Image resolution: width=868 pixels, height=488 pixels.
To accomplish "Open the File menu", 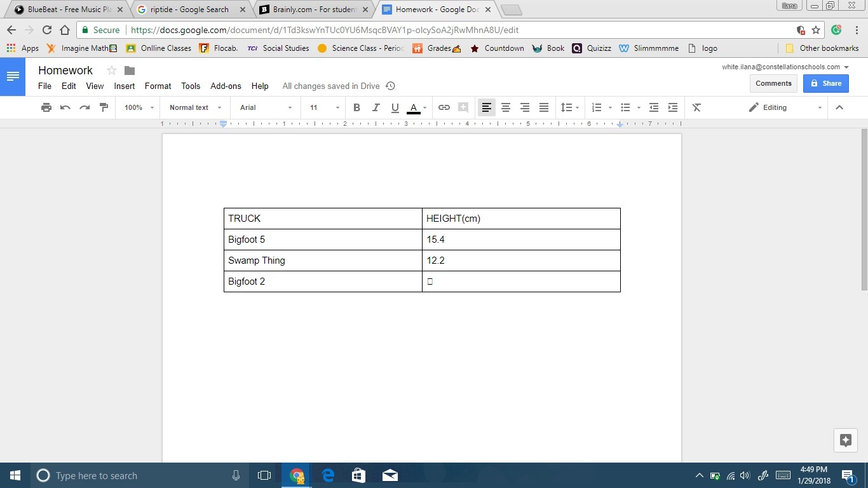I will (x=44, y=86).
